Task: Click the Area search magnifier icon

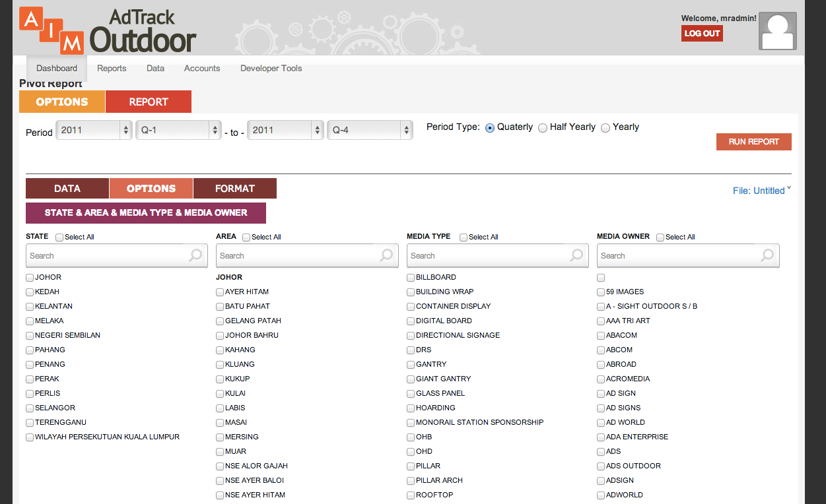Action: [x=386, y=255]
